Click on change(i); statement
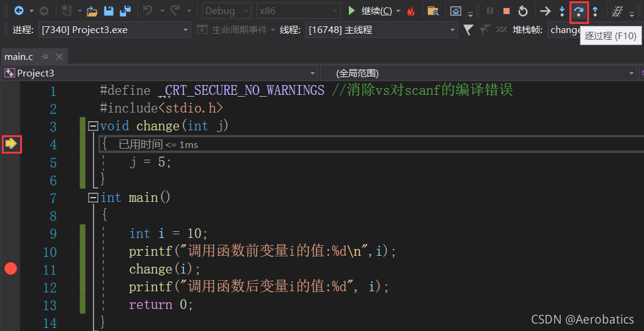The height and width of the screenshot is (331, 644). tap(165, 269)
